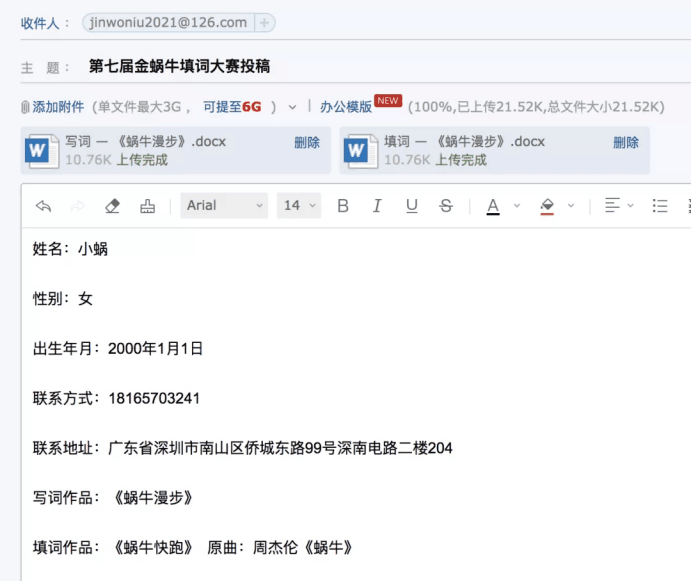Screen dimensions: 692x582
Task: Click body line 性别：女
Action: pyautogui.click(x=63, y=299)
